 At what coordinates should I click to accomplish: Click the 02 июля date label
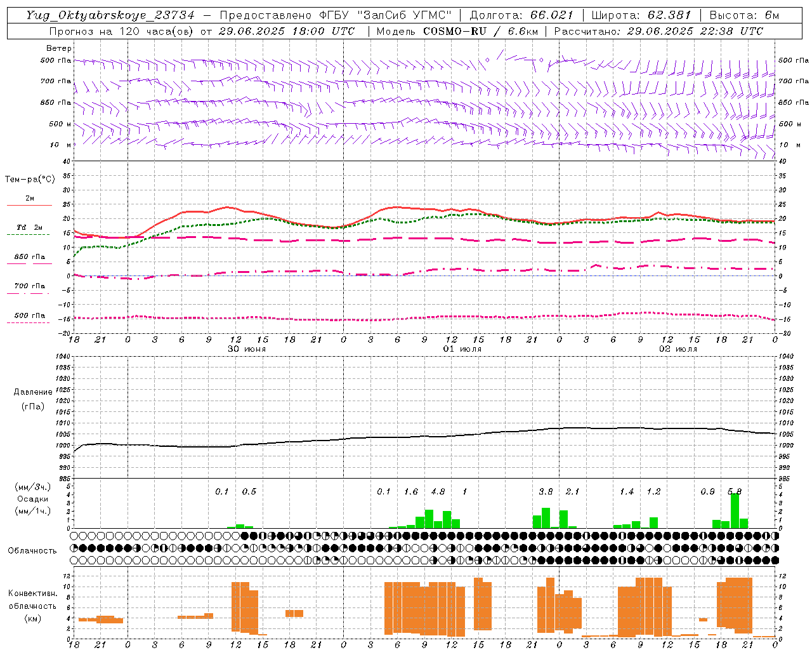point(678,349)
